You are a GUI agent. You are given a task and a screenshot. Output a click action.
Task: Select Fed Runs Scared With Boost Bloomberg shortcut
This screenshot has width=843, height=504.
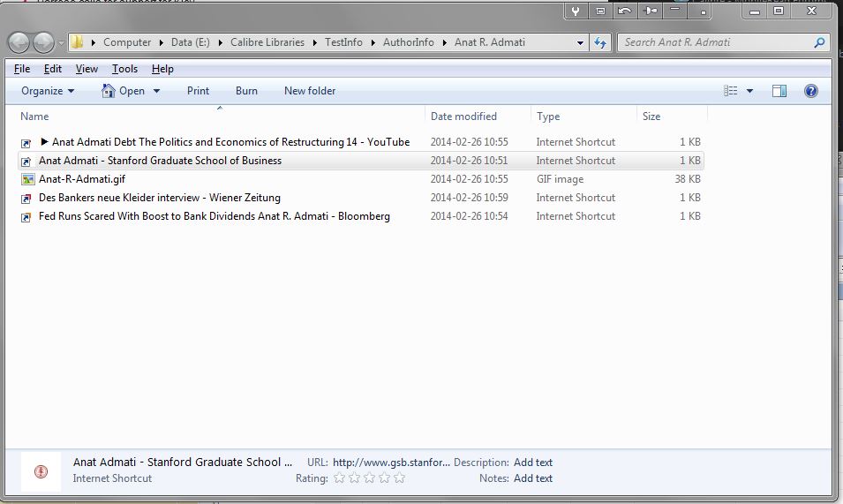[x=214, y=216]
